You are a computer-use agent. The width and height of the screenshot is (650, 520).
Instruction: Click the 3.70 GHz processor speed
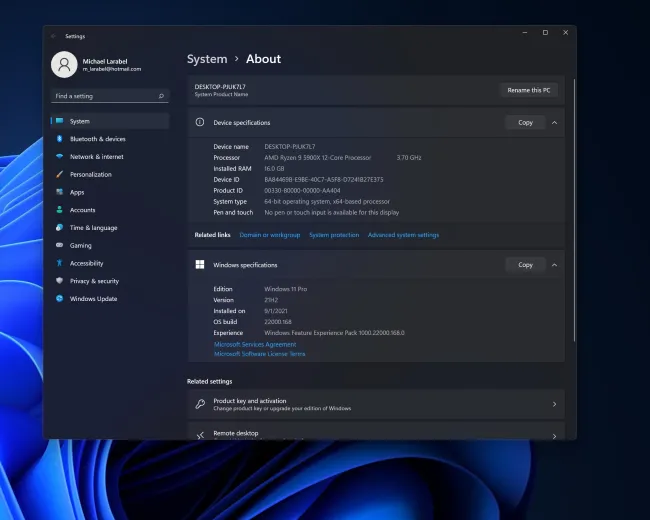pyautogui.click(x=409, y=158)
